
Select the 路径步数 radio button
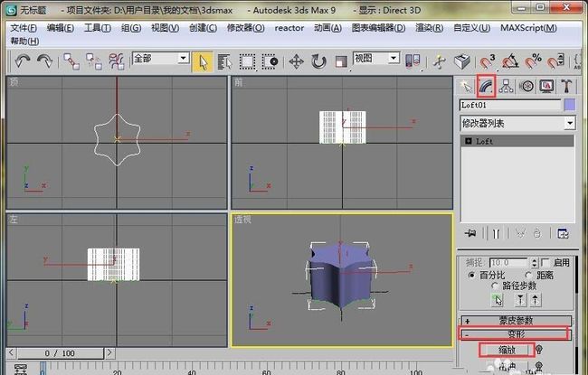click(x=495, y=286)
